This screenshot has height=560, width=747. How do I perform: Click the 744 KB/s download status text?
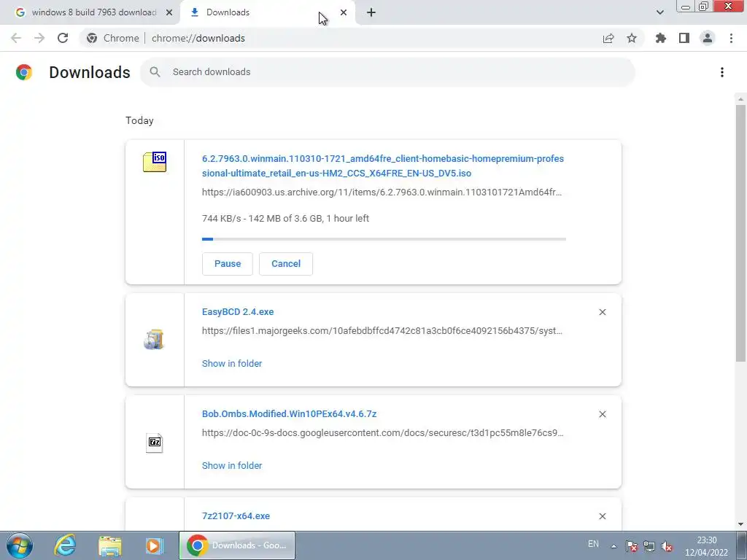coord(285,219)
